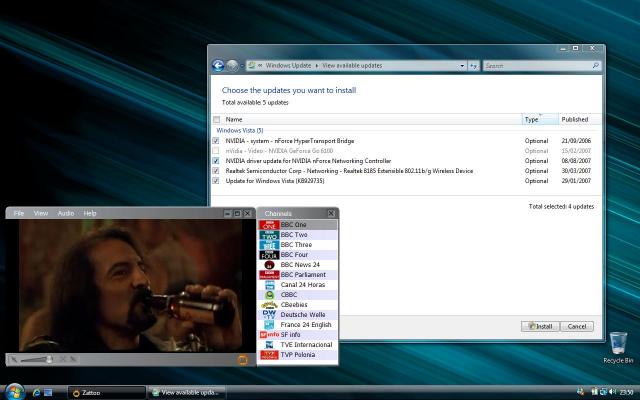Click the Install button
The width and height of the screenshot is (640, 400).
pyautogui.click(x=540, y=326)
